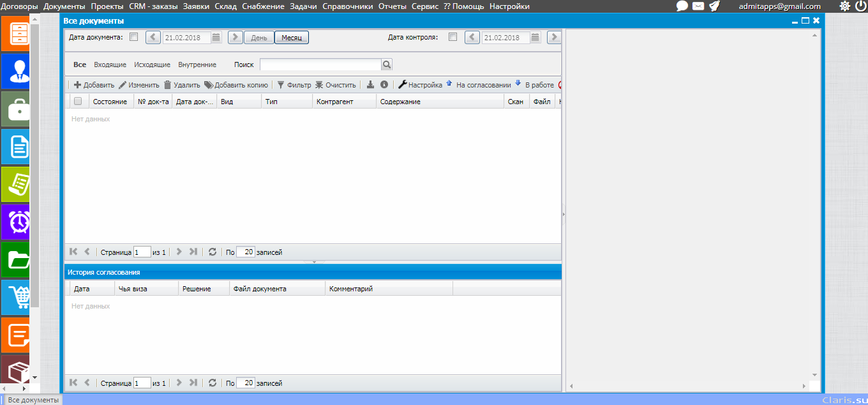Open the blue document sidebar icon
Viewport: 868px width, 405px height.
[x=15, y=147]
